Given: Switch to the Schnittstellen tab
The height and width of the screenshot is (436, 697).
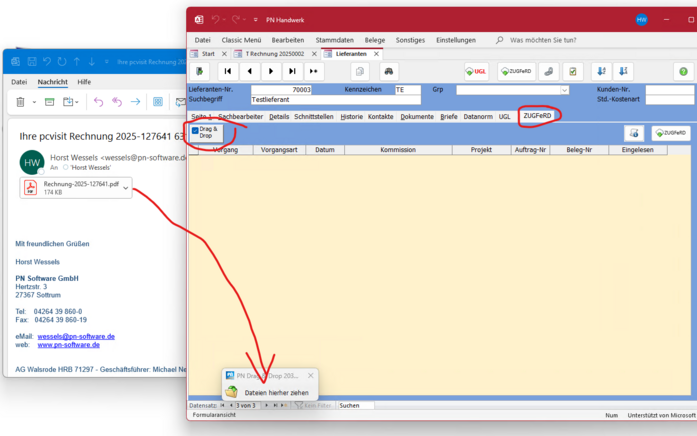Looking at the screenshot, I should click(314, 116).
